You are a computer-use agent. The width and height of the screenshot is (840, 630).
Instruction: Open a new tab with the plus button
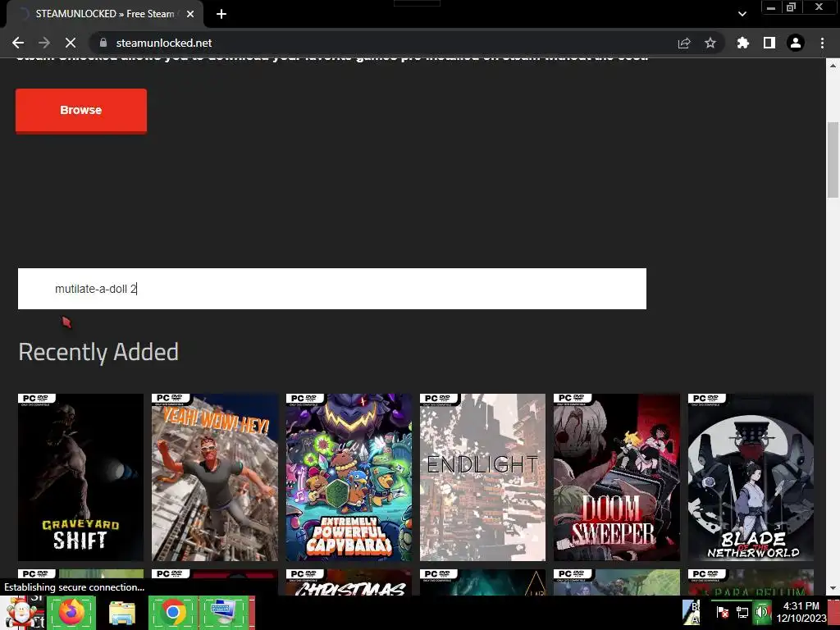pos(221,14)
